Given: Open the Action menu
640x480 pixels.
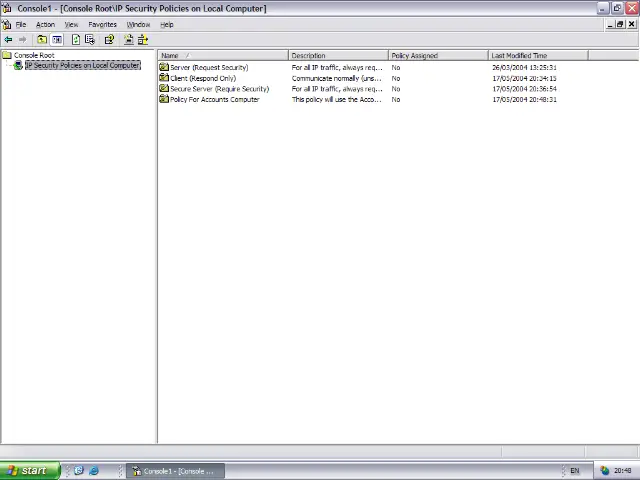Looking at the screenshot, I should pos(45,24).
